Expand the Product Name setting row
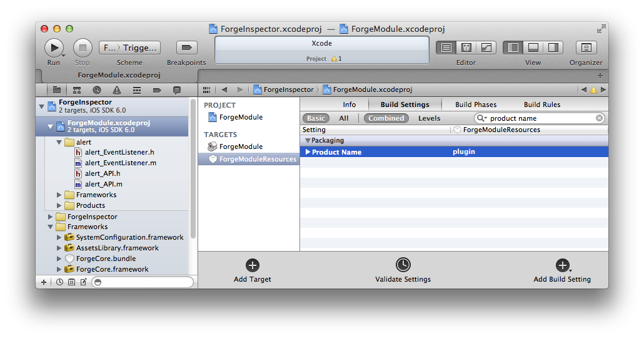 pos(308,151)
